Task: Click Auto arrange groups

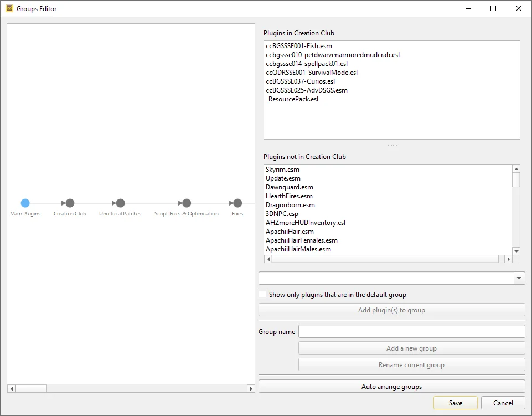Action: click(392, 387)
